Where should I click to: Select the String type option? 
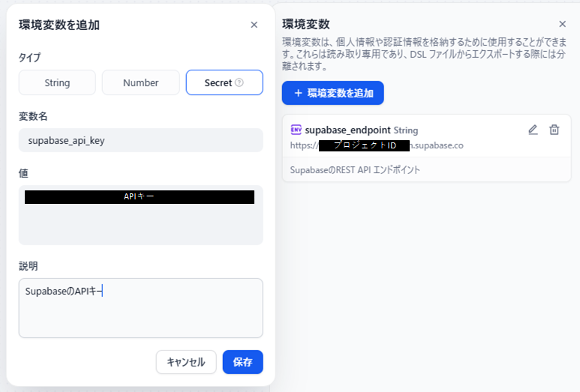[57, 82]
